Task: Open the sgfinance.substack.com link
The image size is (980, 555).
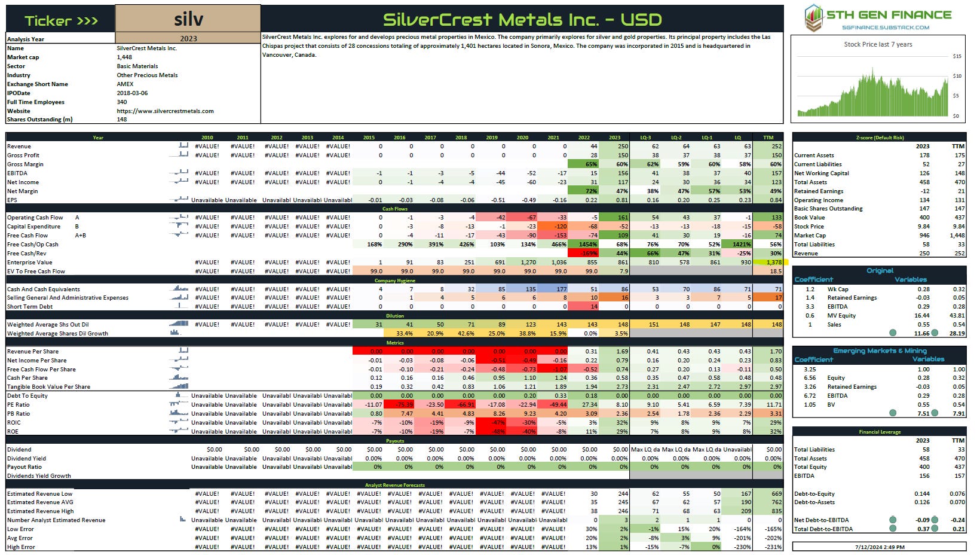Action: click(886, 27)
